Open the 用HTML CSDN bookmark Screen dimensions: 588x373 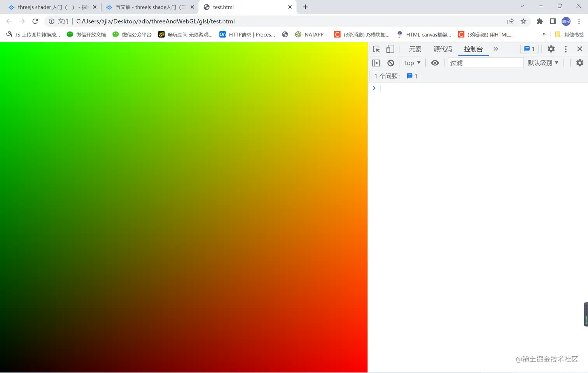485,35
